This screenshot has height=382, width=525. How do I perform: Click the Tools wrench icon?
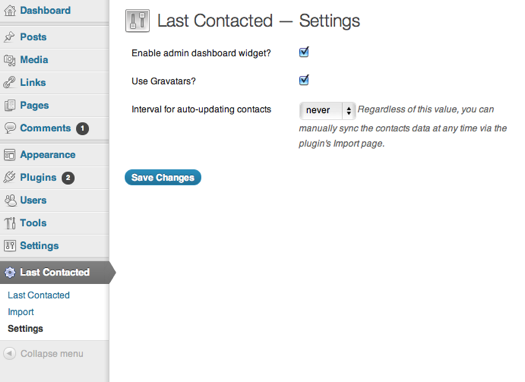coord(10,223)
